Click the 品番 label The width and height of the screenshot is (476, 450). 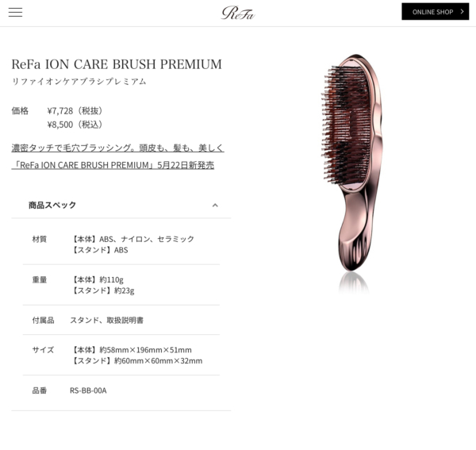40,390
